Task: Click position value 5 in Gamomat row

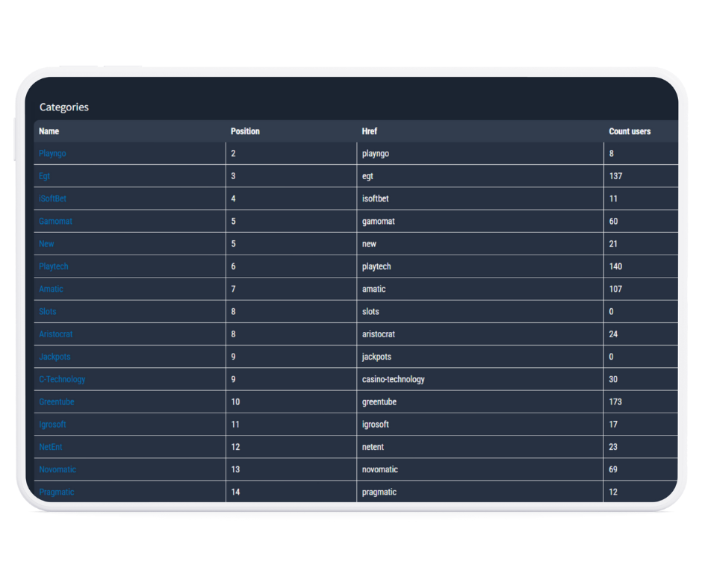Action: (x=233, y=221)
